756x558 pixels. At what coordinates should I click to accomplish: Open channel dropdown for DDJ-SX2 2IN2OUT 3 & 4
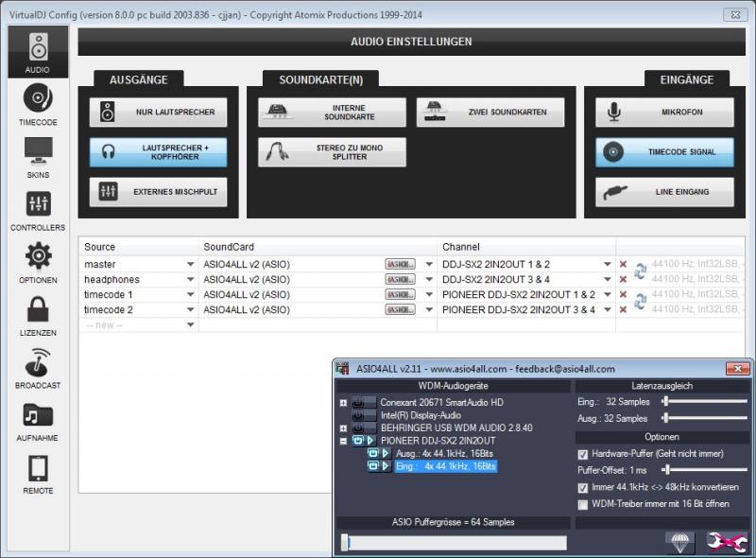[x=608, y=280]
